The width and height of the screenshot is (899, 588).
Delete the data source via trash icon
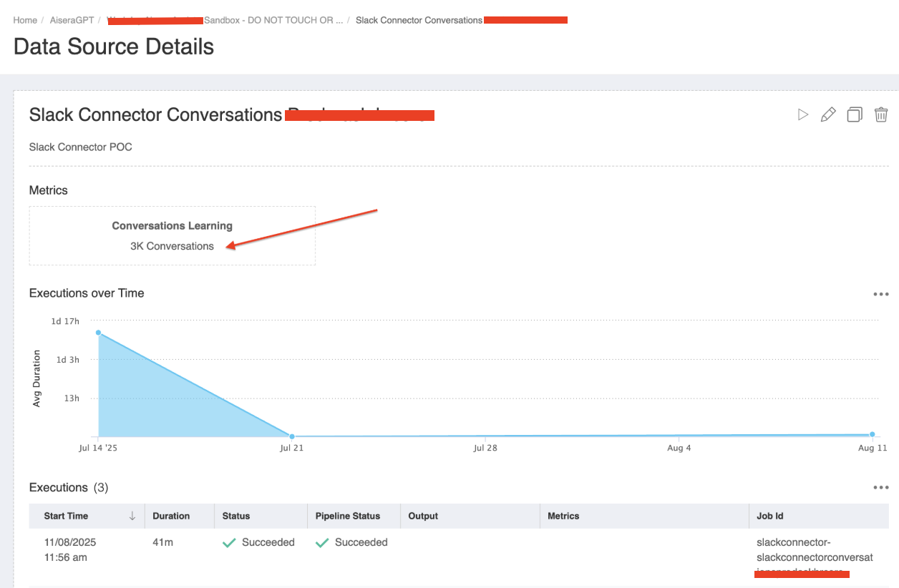881,114
